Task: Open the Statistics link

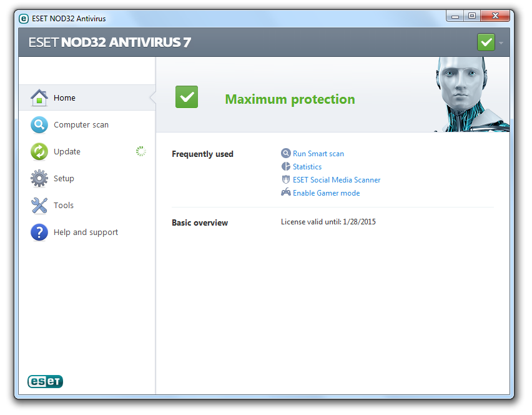Action: pyautogui.click(x=307, y=167)
